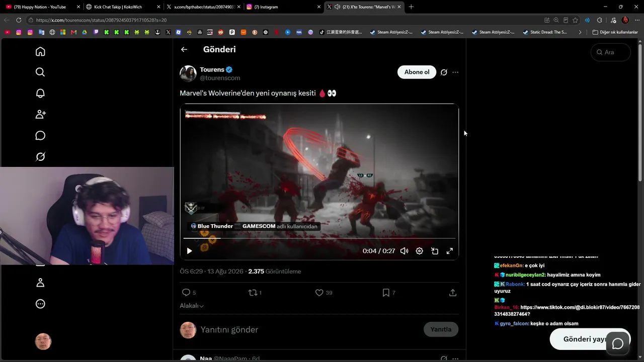The image size is (644, 362).
Task: Open the Tourens post's three-dot menu
Action: click(x=455, y=72)
